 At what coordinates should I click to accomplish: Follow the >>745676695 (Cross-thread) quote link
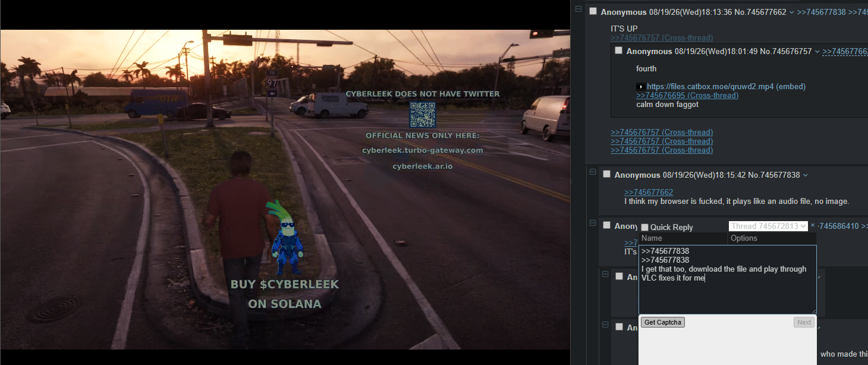point(687,96)
